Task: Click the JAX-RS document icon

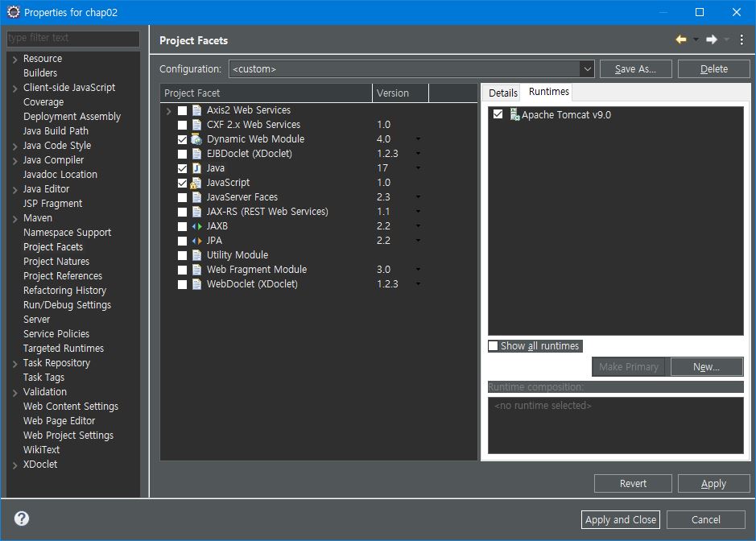Action: [196, 212]
